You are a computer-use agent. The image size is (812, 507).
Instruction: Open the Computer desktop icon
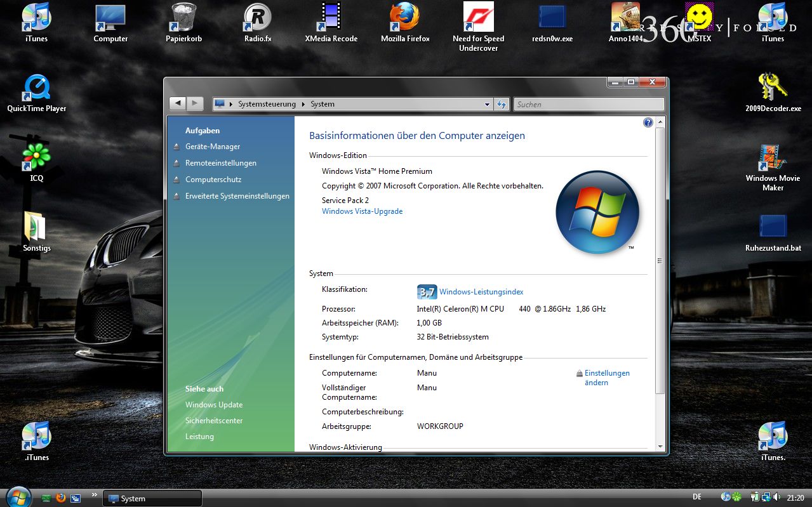pos(110,23)
